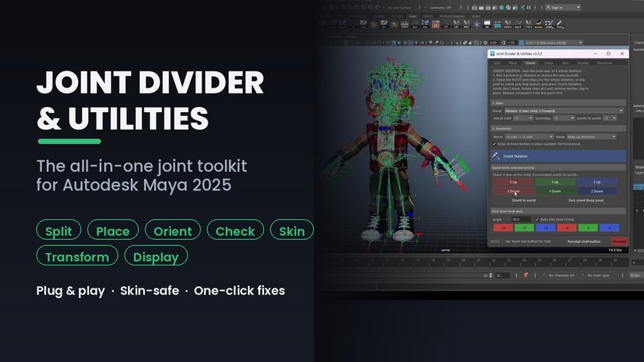Switch to the Split tab

497,63
